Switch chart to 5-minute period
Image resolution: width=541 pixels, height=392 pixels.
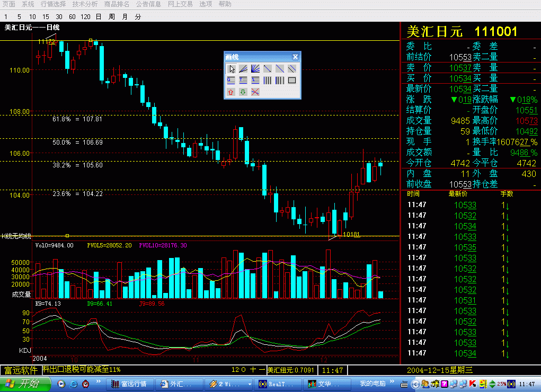click(x=19, y=16)
